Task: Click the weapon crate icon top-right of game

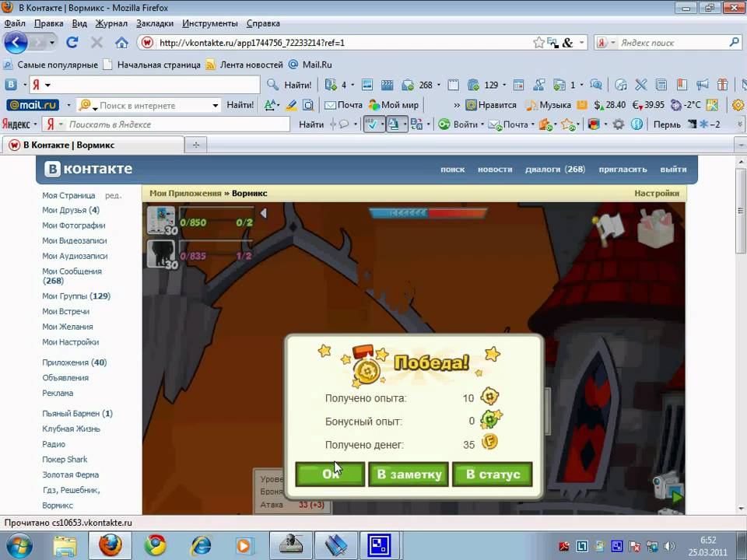Action: (x=657, y=229)
